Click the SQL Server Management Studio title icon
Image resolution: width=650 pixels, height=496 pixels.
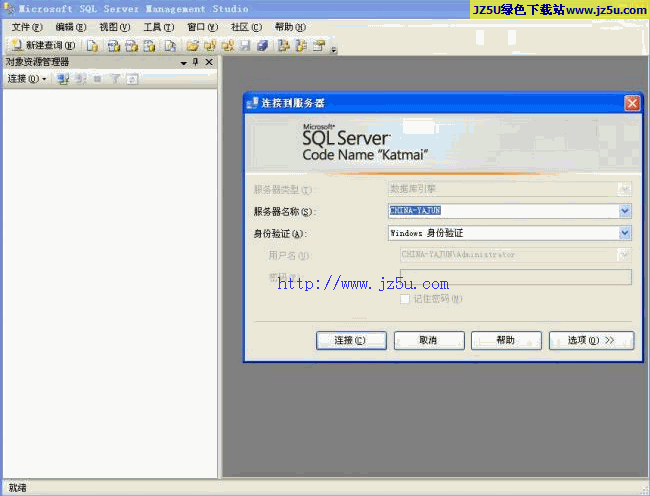[x=9, y=8]
